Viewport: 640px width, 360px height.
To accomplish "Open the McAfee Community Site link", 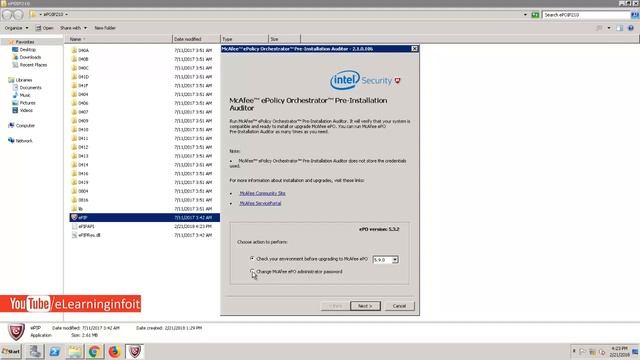I will (262, 193).
